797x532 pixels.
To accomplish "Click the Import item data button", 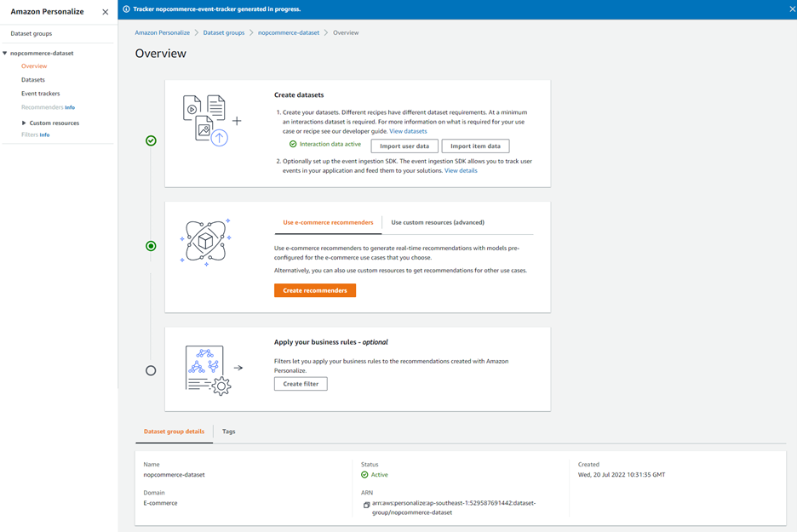I will click(475, 146).
